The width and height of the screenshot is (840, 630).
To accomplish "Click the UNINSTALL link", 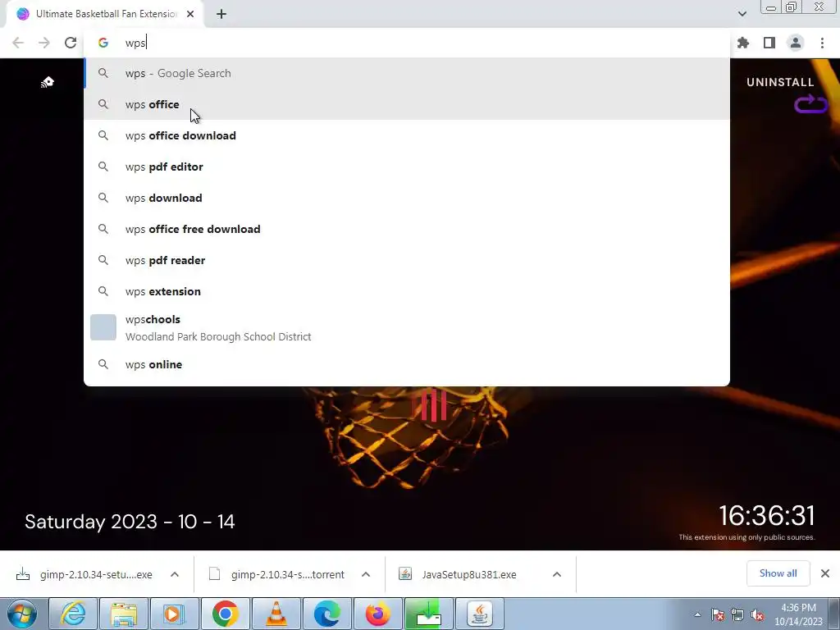I will pyautogui.click(x=780, y=82).
